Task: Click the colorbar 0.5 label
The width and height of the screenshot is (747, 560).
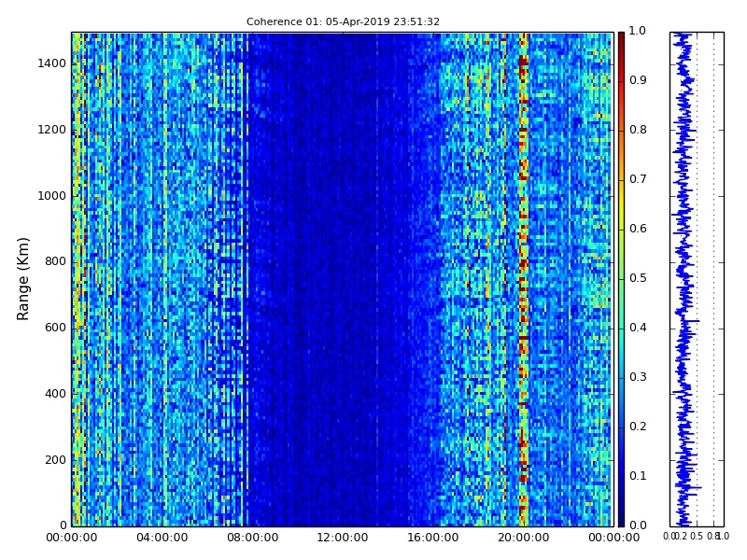Action: tap(638, 278)
